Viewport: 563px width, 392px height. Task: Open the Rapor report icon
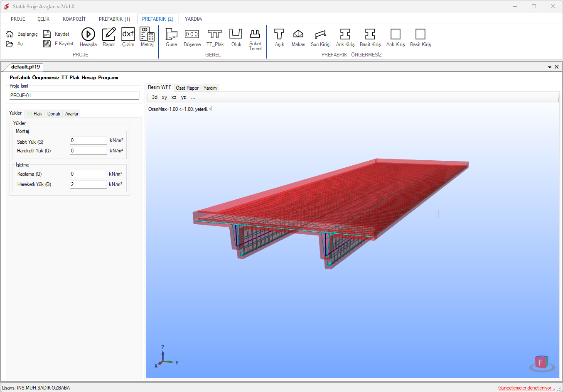pyautogui.click(x=109, y=37)
